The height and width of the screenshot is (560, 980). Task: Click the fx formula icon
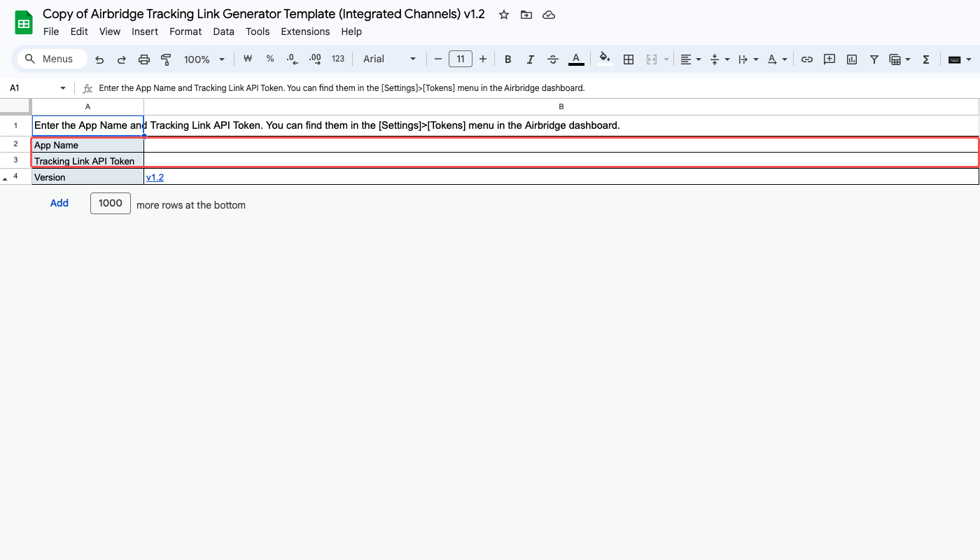[87, 88]
